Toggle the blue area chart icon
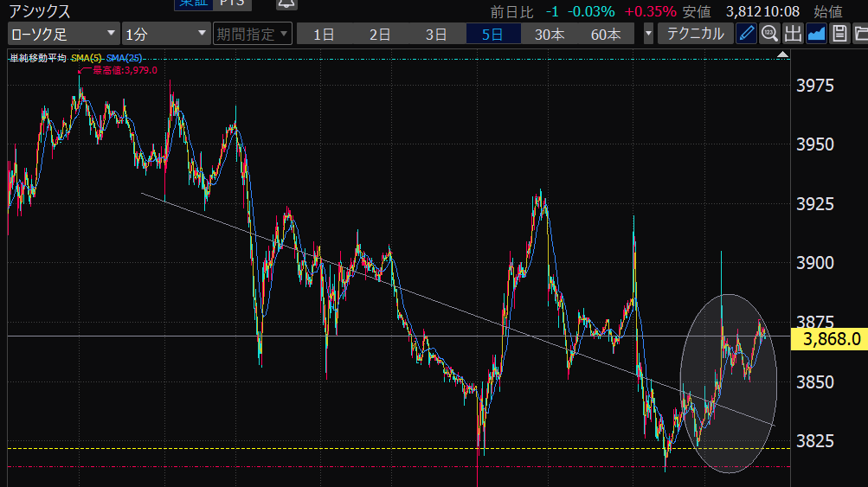This screenshot has width=868, height=487. (x=816, y=35)
